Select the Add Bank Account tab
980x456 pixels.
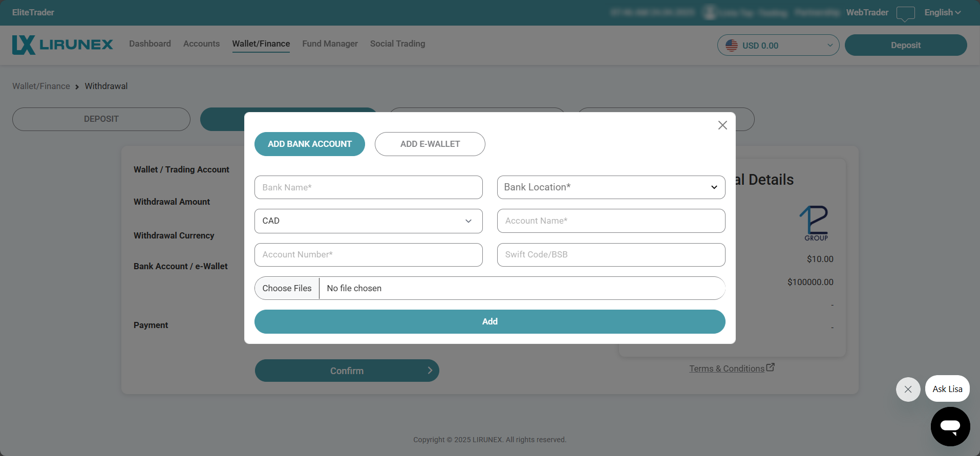[x=309, y=144]
